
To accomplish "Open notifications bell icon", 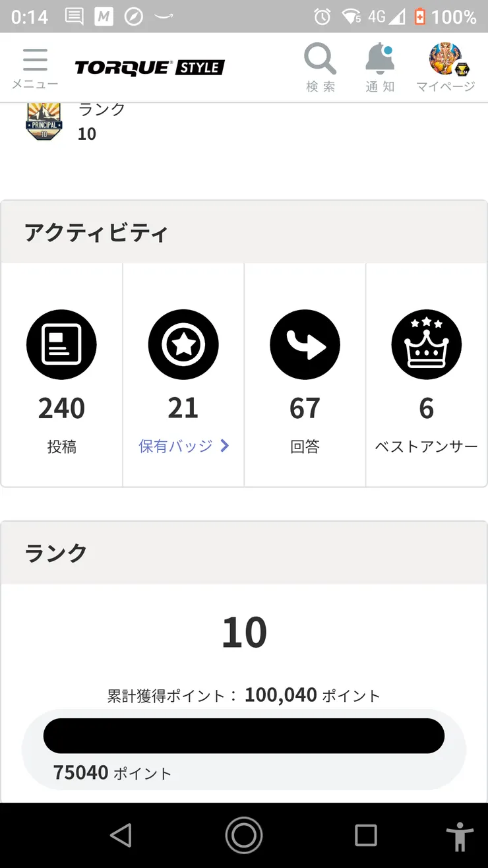I will (x=379, y=61).
